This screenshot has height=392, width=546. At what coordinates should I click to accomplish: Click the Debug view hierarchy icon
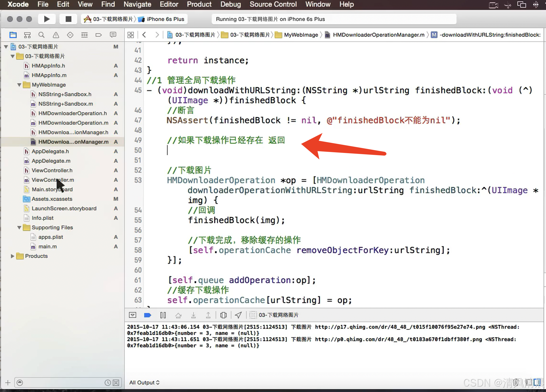(x=223, y=315)
